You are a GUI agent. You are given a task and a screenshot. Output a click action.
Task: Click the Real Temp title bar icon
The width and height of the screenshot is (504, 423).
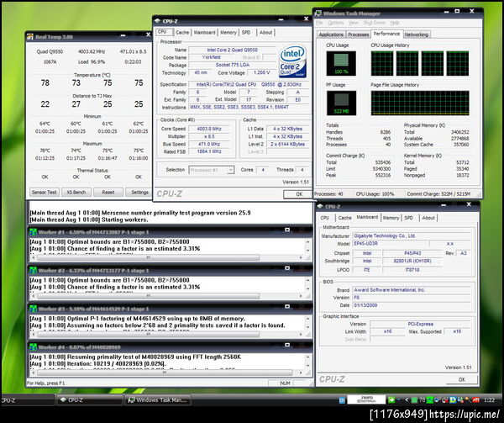(x=30, y=37)
